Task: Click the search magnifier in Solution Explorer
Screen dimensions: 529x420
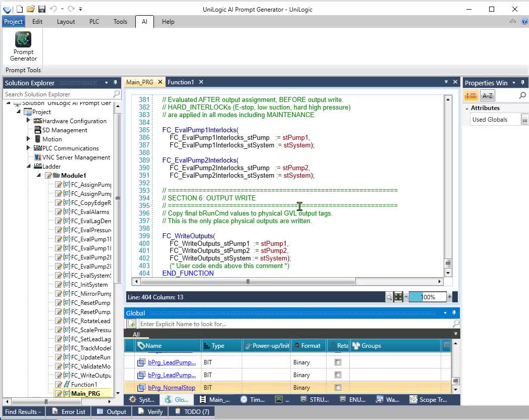Action: click(117, 94)
